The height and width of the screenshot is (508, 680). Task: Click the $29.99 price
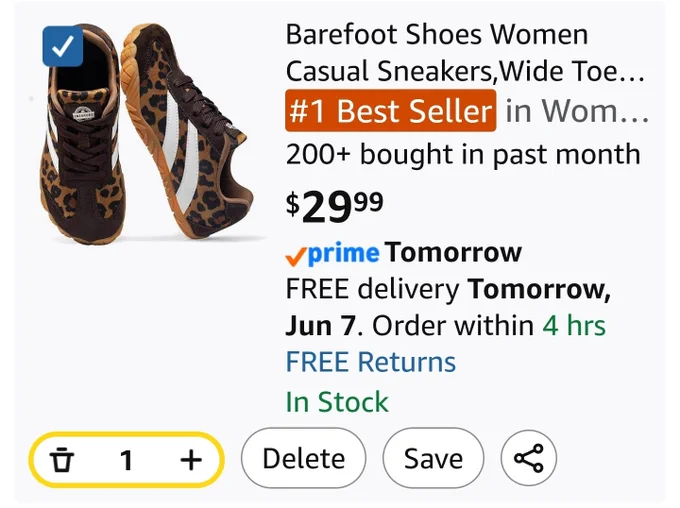pos(334,206)
